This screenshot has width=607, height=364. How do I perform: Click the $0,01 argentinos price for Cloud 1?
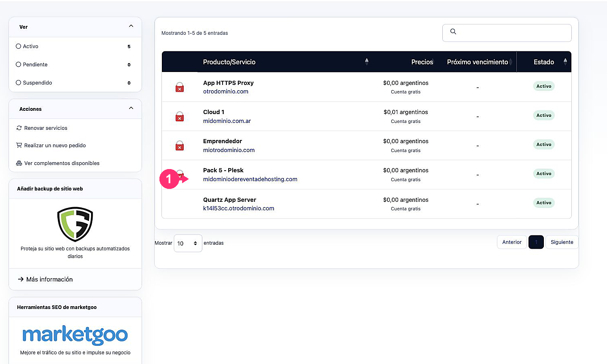pos(406,112)
